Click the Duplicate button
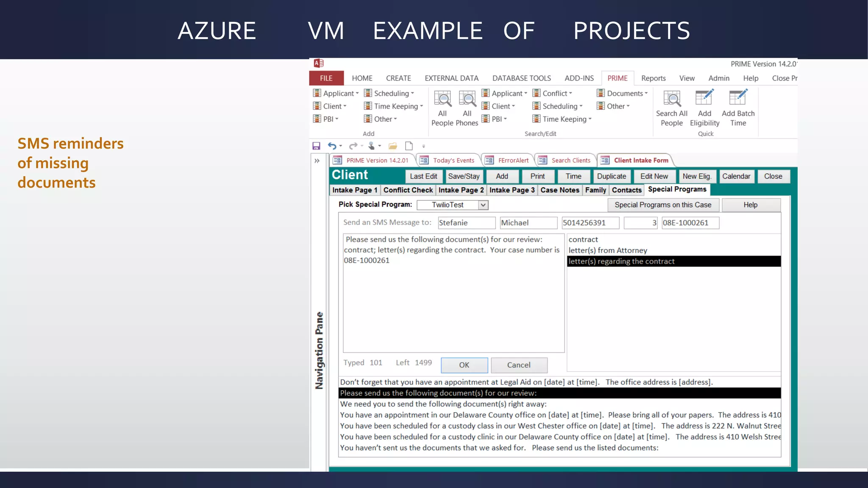 pos(611,177)
